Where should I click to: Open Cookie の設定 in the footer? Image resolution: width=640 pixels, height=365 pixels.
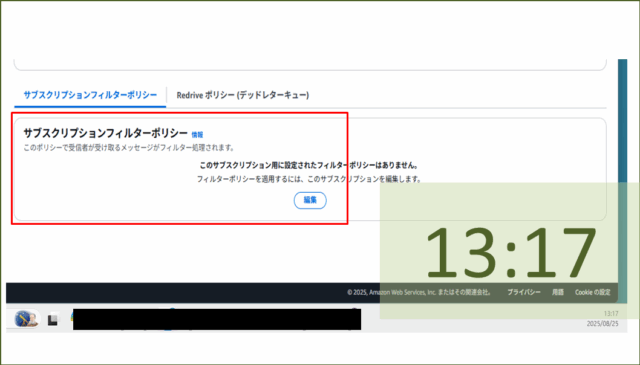click(593, 292)
